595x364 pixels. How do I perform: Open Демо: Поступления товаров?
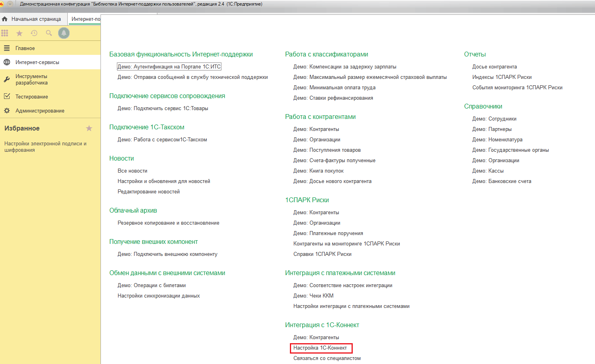327,150
